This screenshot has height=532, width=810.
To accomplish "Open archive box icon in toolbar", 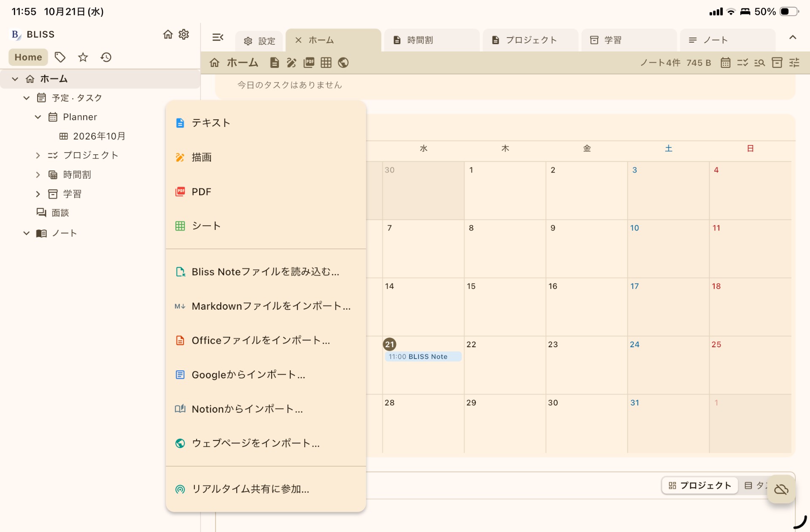I will point(777,62).
